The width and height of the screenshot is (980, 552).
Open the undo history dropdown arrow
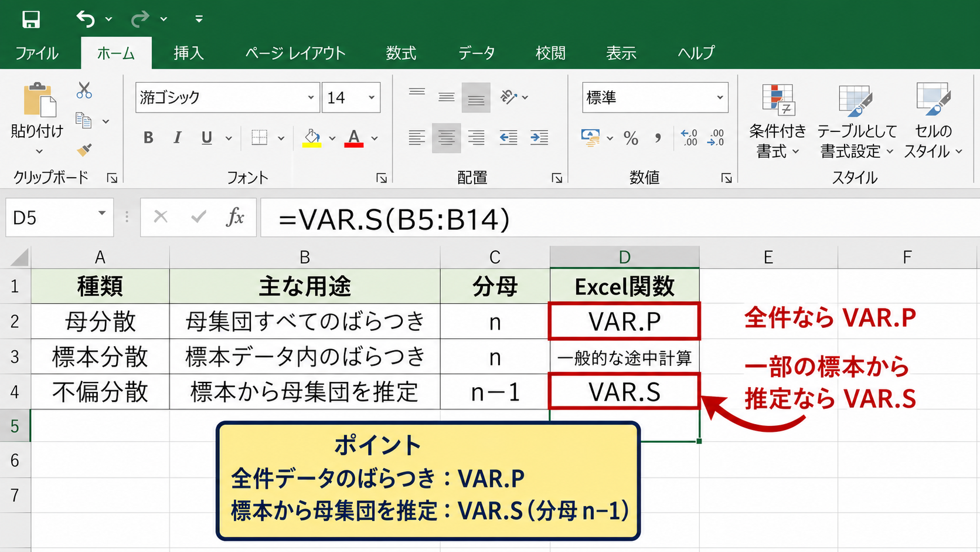(x=109, y=19)
